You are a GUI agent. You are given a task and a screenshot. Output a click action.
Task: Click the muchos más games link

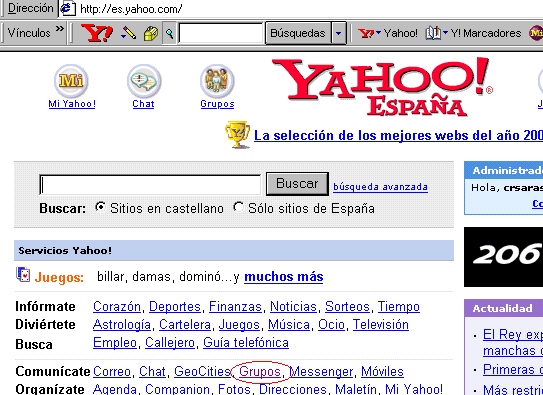[284, 277]
